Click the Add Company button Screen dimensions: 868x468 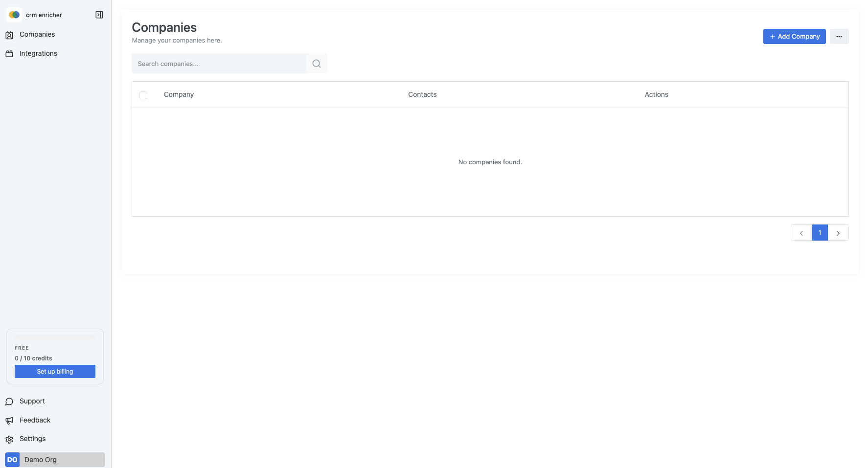click(x=794, y=37)
